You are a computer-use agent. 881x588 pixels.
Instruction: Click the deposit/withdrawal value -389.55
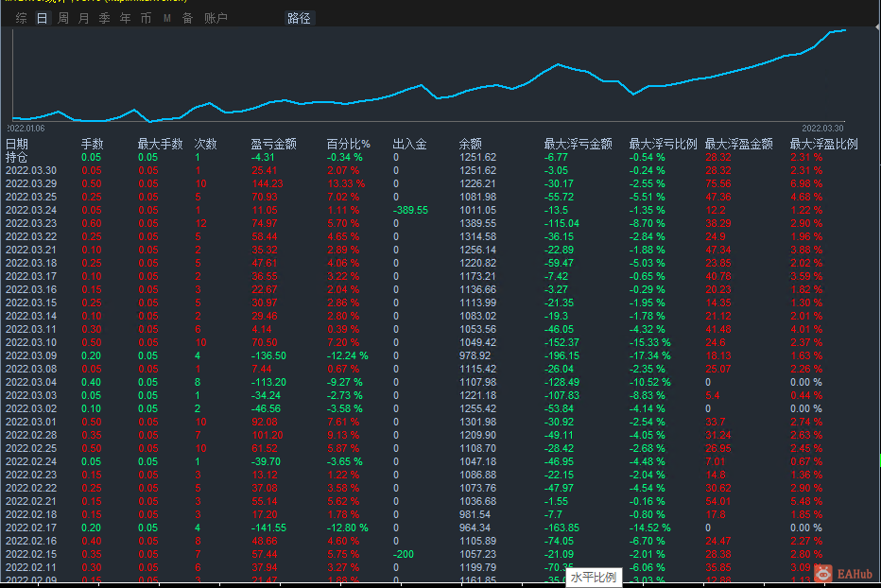pos(410,210)
